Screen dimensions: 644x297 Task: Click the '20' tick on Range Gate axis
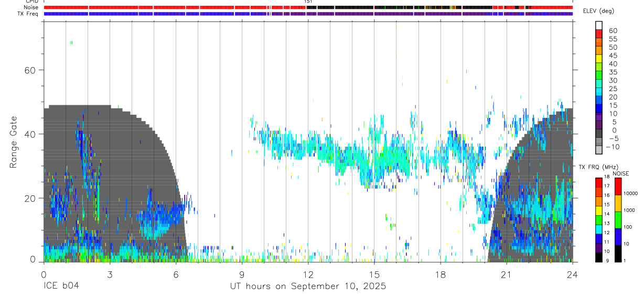click(30, 198)
